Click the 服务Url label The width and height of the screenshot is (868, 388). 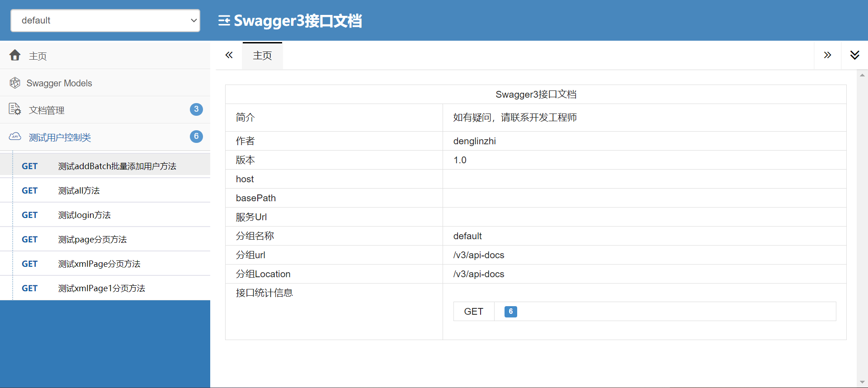click(x=251, y=217)
